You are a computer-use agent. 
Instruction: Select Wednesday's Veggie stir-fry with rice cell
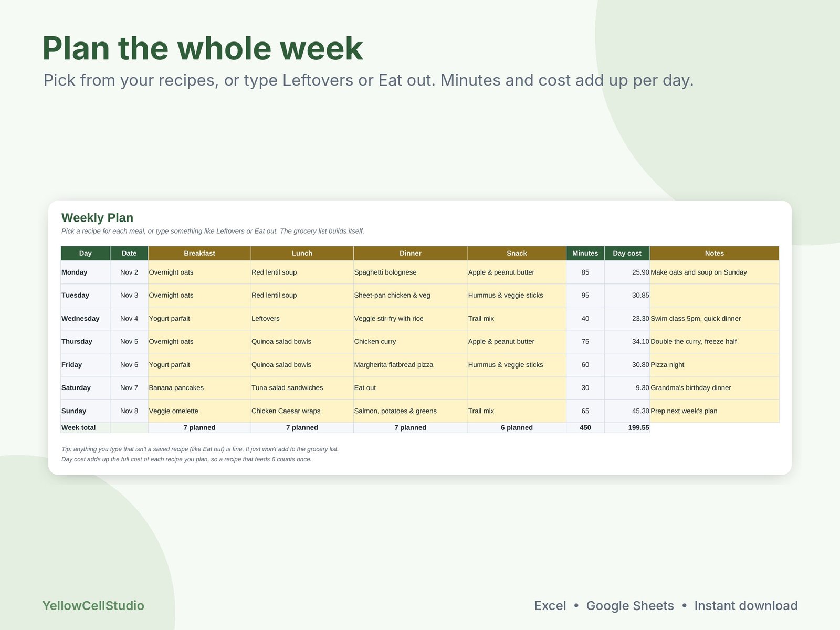click(x=411, y=318)
